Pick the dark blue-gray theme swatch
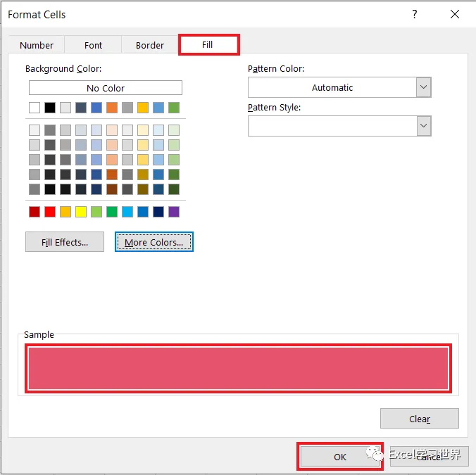 click(x=81, y=108)
